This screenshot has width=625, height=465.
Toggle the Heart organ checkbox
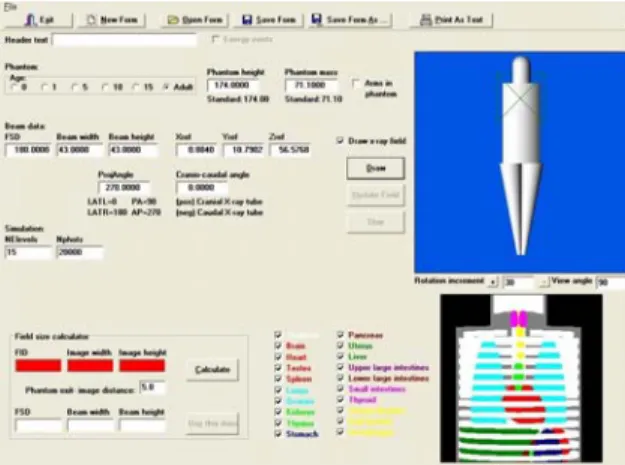(x=278, y=357)
